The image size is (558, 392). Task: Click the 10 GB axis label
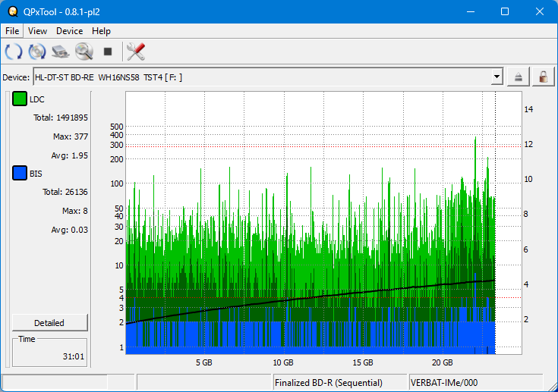coord(283,362)
